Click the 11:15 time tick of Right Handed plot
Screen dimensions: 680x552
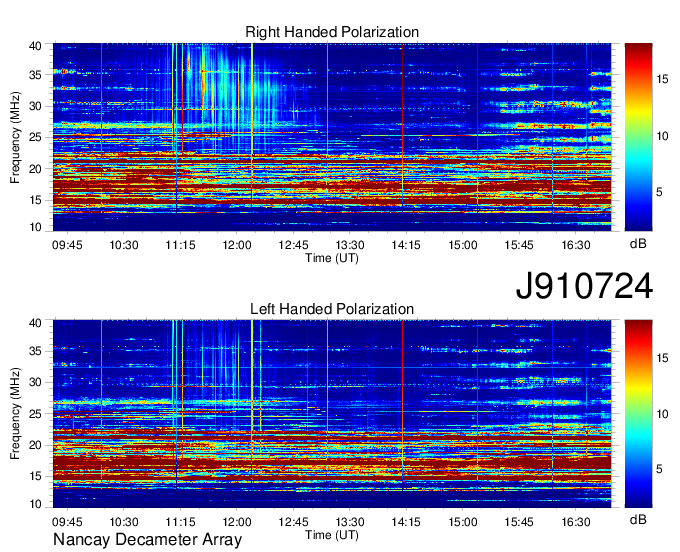click(180, 245)
